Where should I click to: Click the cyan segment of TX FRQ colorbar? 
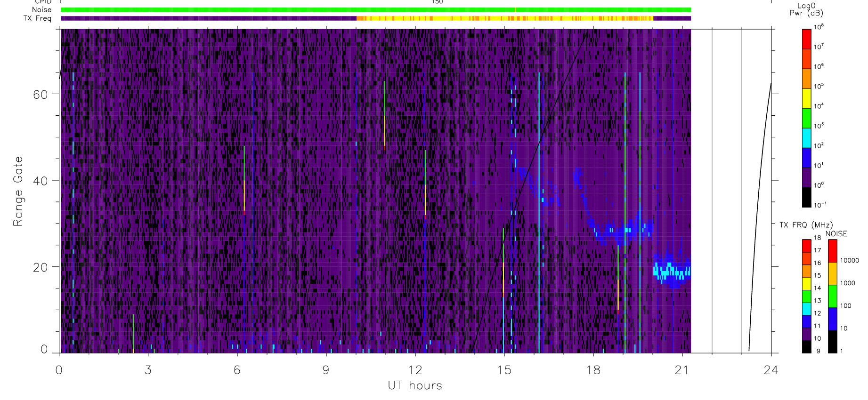click(806, 309)
